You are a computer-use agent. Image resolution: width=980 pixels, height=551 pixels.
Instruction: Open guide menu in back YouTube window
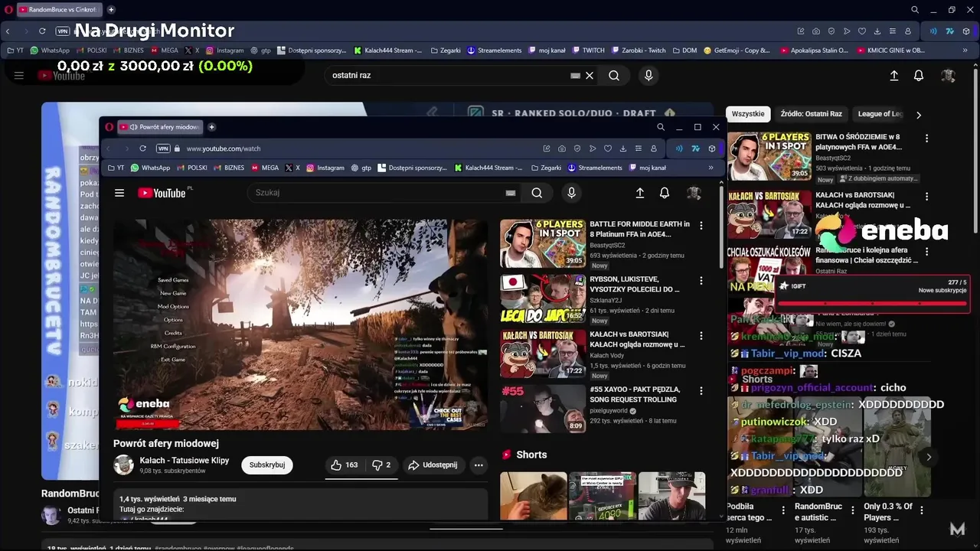pos(19,76)
